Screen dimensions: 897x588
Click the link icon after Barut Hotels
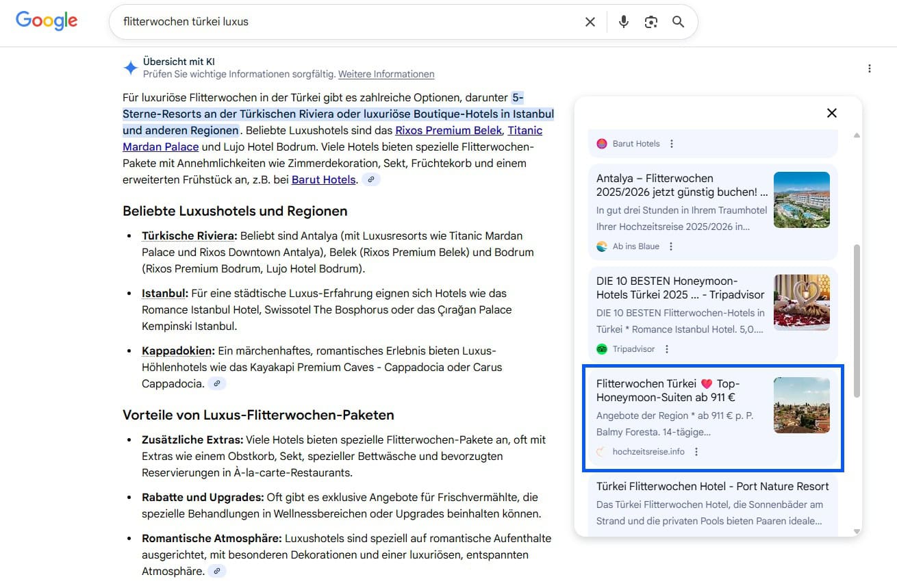point(371,179)
